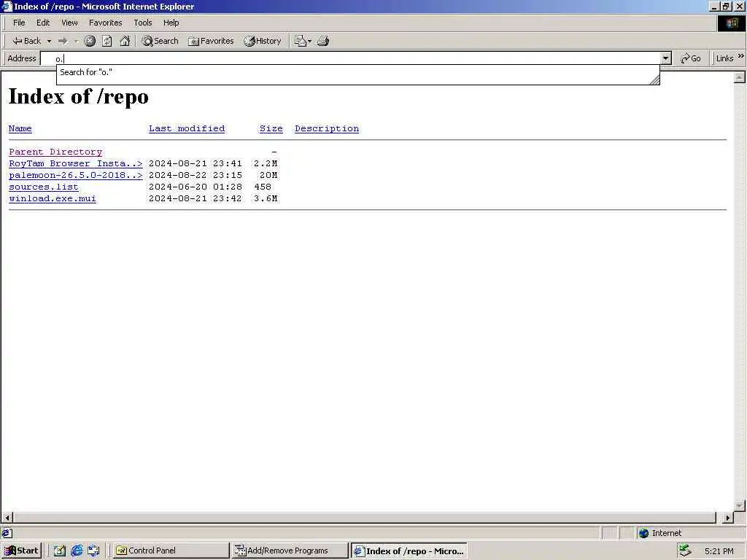This screenshot has height=560, width=747.
Task: Click the horizontal scrollbar left arrow
Action: [7, 518]
